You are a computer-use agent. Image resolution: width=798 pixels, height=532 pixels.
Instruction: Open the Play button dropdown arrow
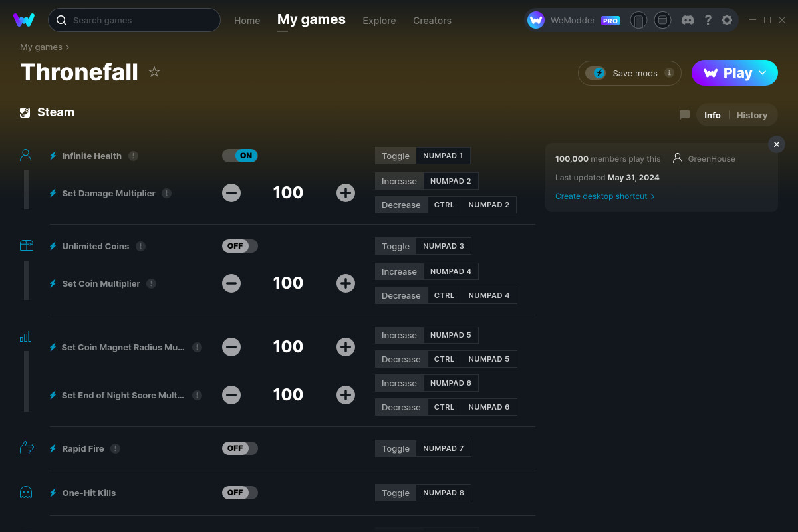[763, 73]
